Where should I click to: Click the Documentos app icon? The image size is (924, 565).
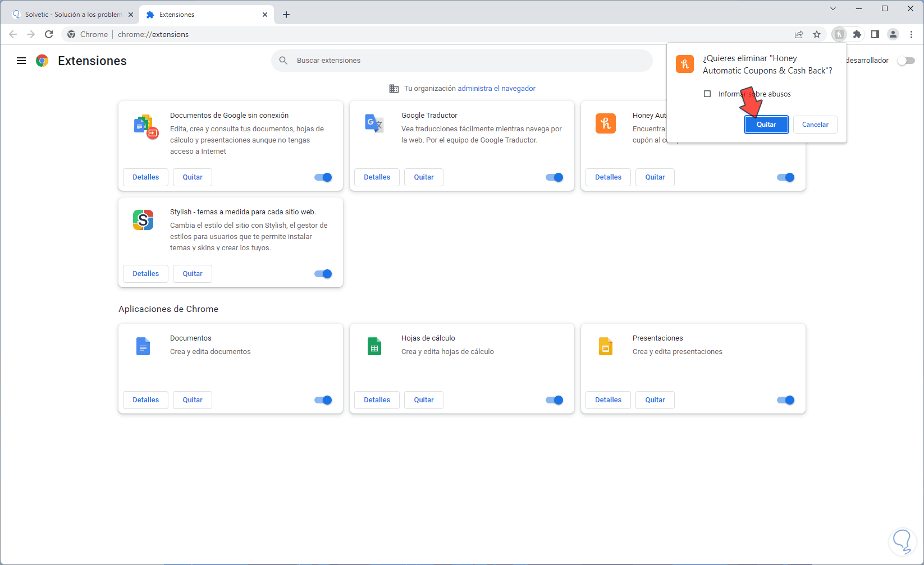[x=143, y=346]
